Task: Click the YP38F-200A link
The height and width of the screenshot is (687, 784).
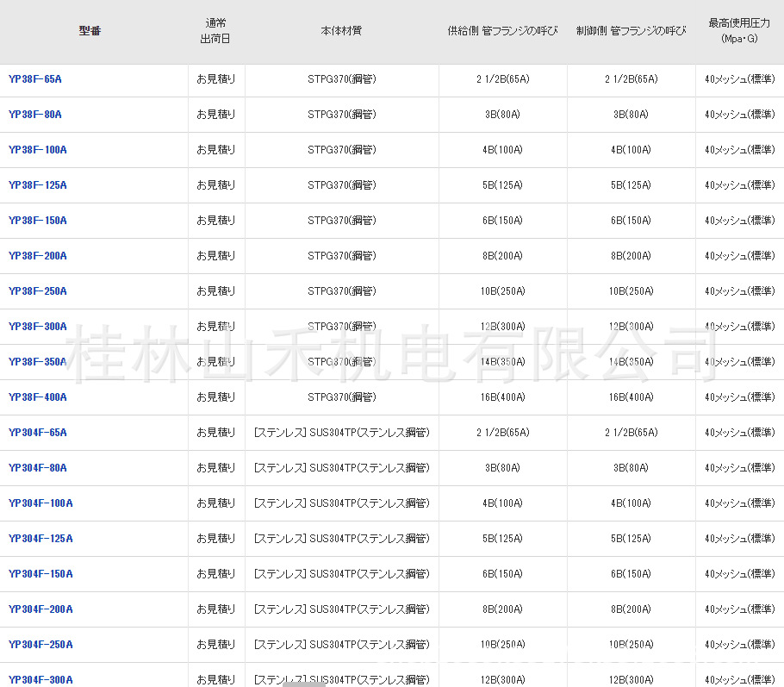Action: 38,256
